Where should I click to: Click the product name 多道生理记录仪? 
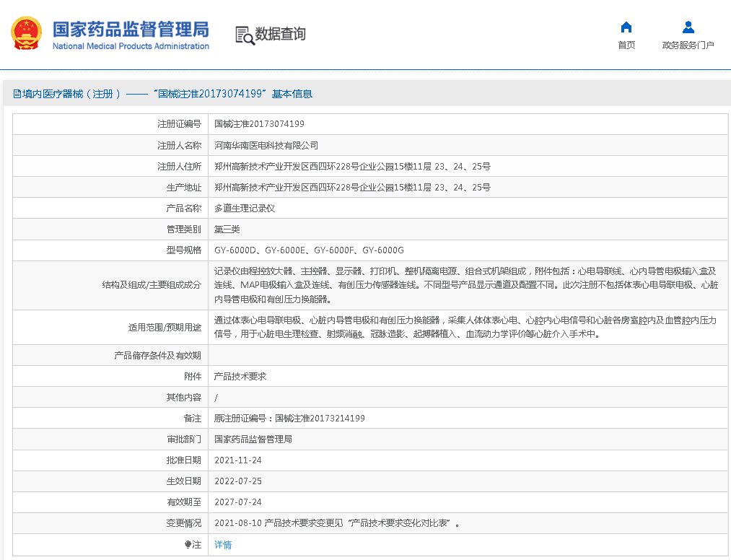pyautogui.click(x=245, y=208)
